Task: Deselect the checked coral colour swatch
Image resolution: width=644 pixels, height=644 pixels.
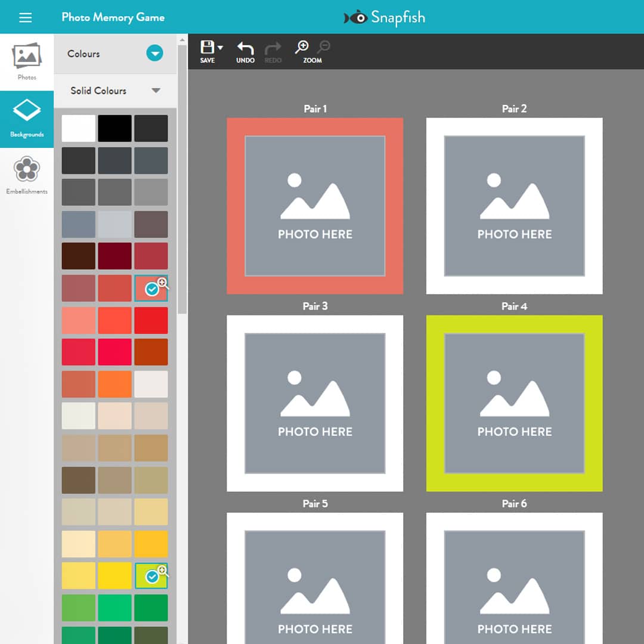Action: (152, 289)
